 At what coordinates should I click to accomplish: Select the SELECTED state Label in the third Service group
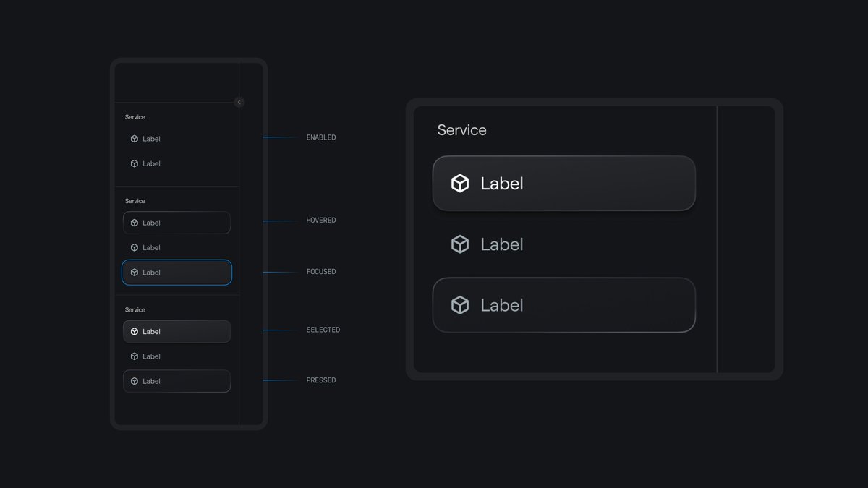click(176, 331)
